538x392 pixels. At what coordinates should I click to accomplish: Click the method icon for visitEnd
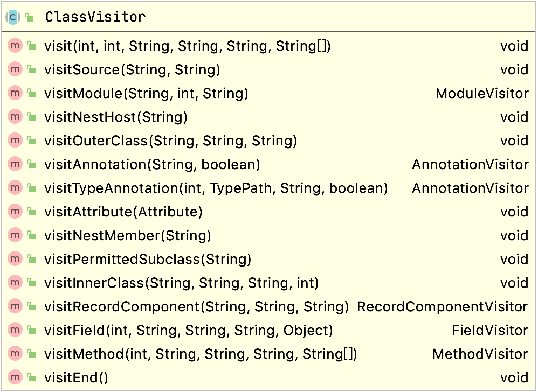click(15, 377)
